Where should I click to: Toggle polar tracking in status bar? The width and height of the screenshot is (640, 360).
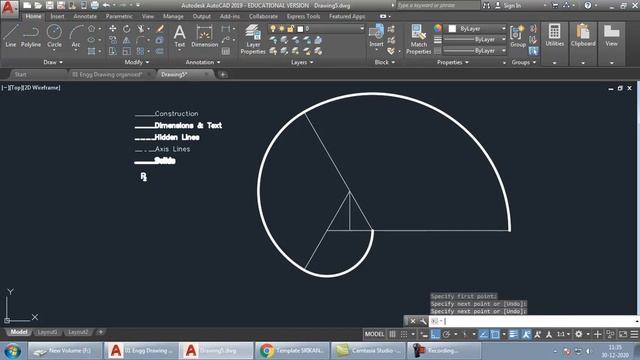click(x=446, y=334)
